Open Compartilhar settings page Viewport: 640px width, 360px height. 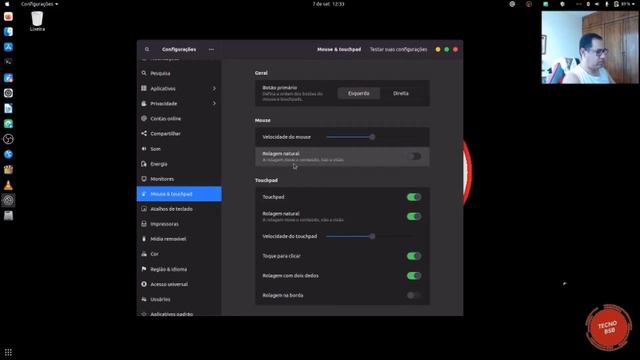[x=179, y=133]
